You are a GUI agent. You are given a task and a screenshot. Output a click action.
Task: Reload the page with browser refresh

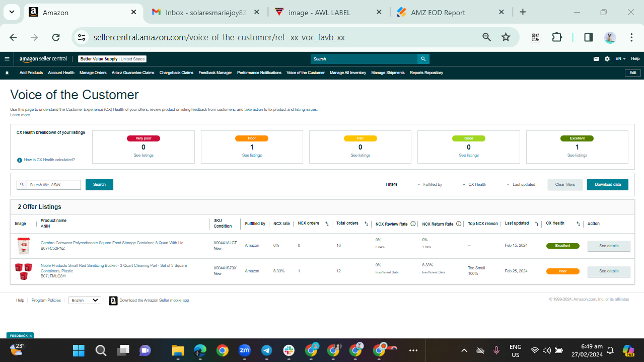56,37
